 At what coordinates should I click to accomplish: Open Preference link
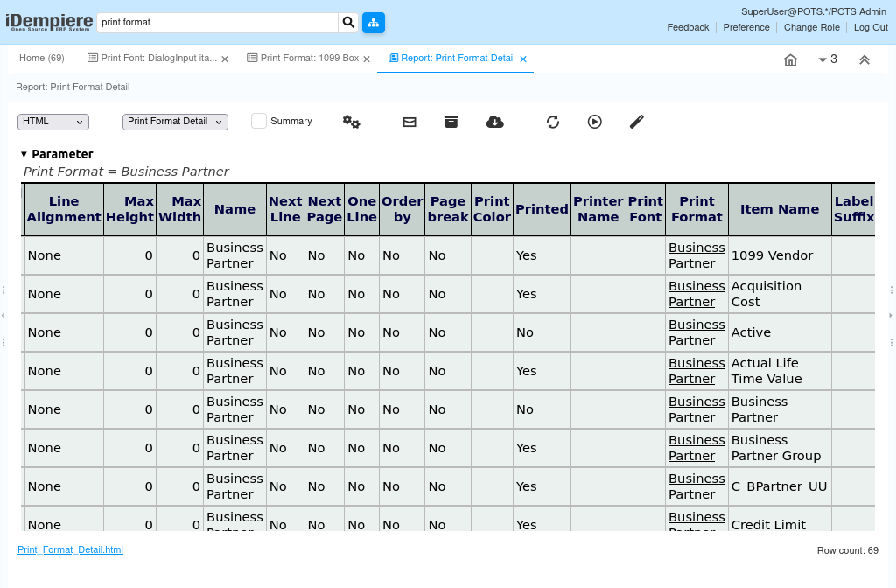coord(746,27)
